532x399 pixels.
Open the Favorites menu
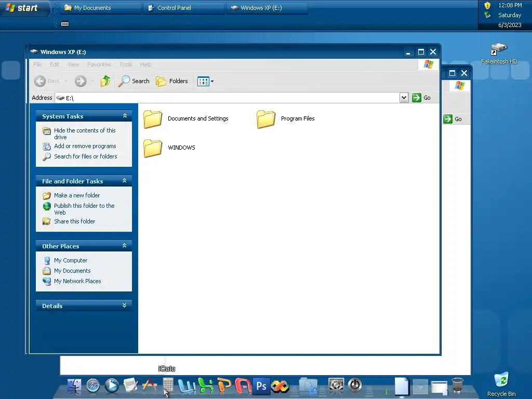[99, 64]
